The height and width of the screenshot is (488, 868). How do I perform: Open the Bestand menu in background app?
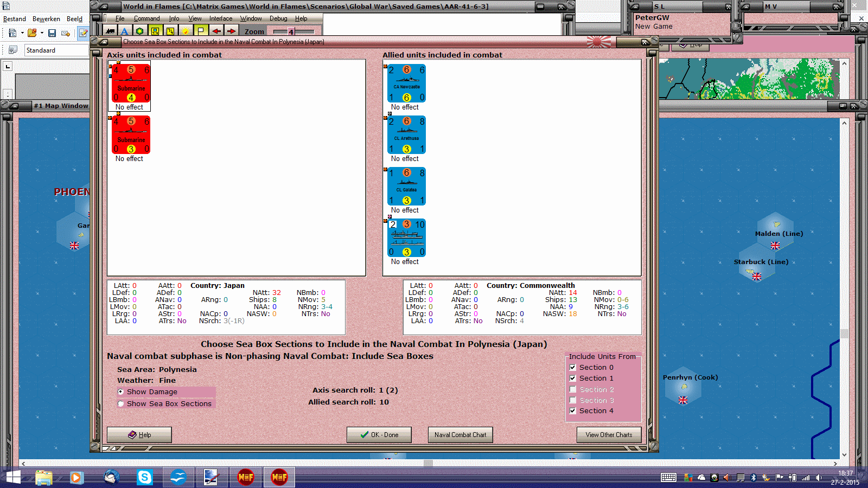pos(15,19)
